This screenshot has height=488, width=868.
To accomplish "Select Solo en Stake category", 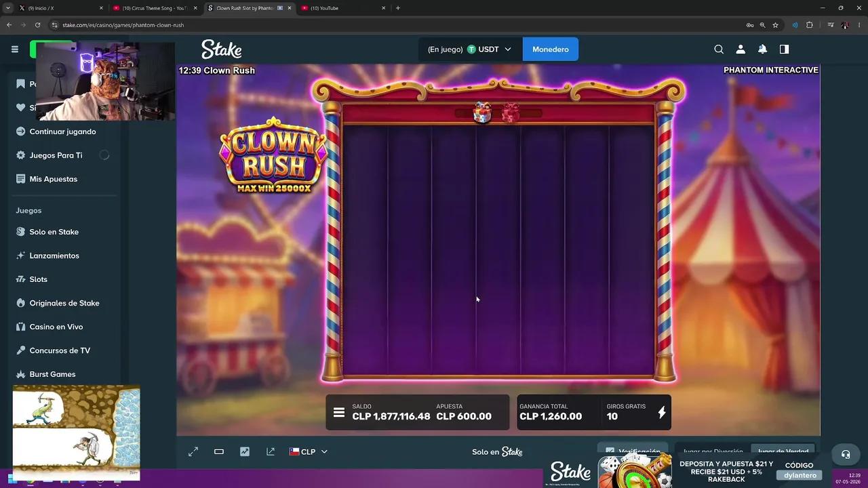I will tap(54, 232).
